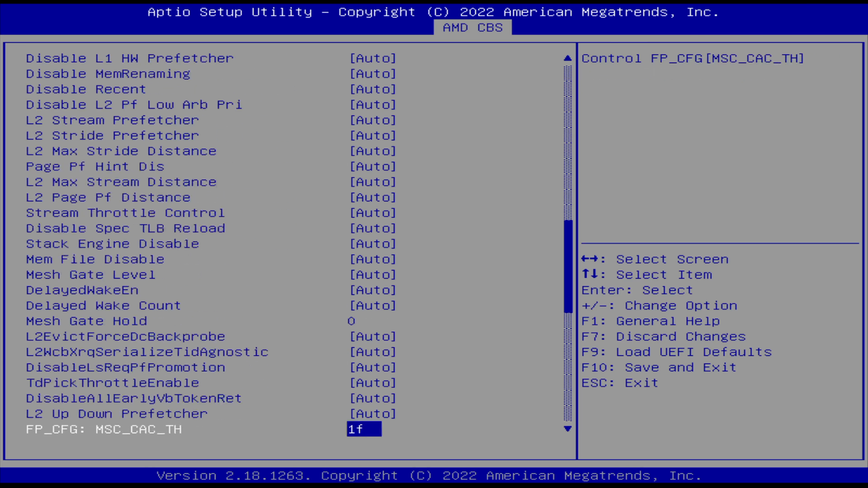Open the Stream Throttle Control [Auto] option
Viewport: 868px width, 488px height.
point(373,213)
